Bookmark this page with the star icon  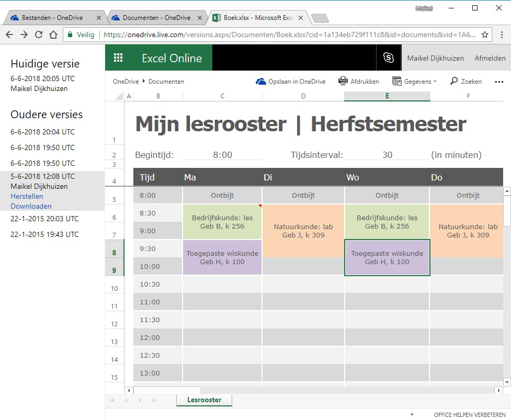click(485, 35)
